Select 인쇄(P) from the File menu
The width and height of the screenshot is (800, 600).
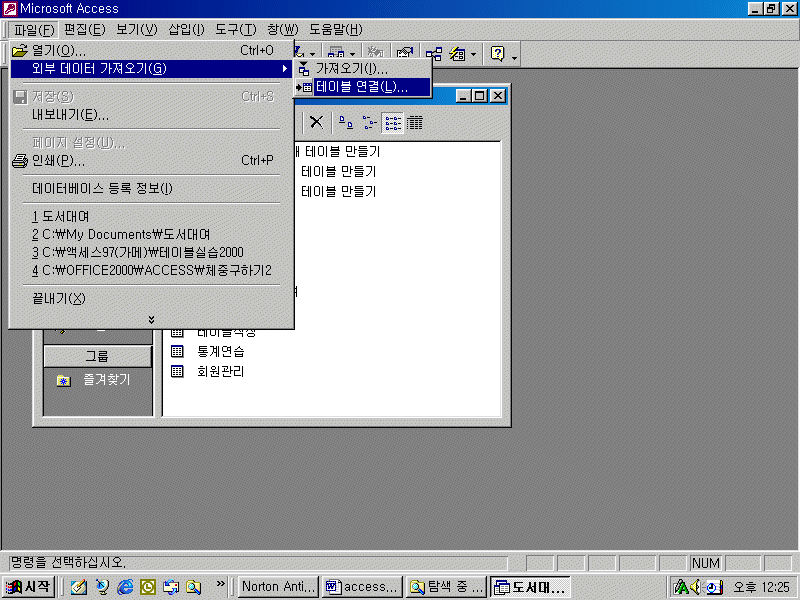tap(152, 161)
